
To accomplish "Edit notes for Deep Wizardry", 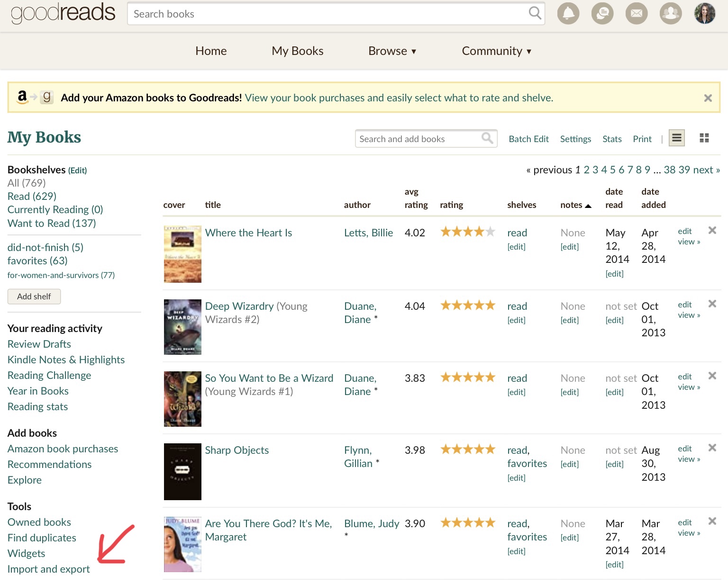I will click(x=569, y=320).
